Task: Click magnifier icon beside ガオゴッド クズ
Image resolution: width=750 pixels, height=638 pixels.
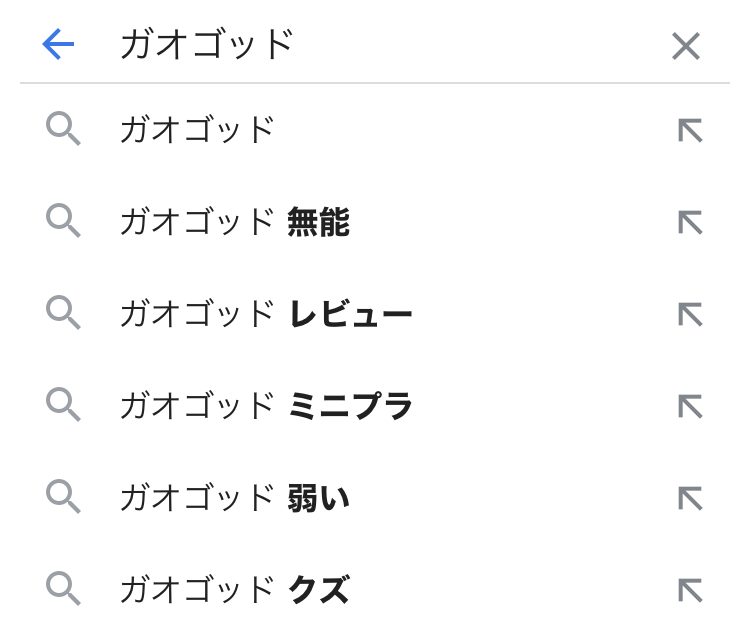Action: tap(63, 590)
